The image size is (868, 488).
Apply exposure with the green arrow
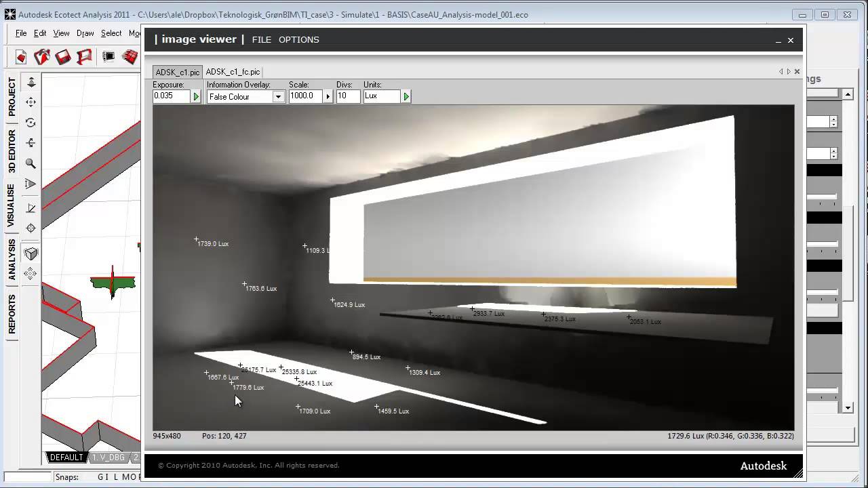(196, 97)
